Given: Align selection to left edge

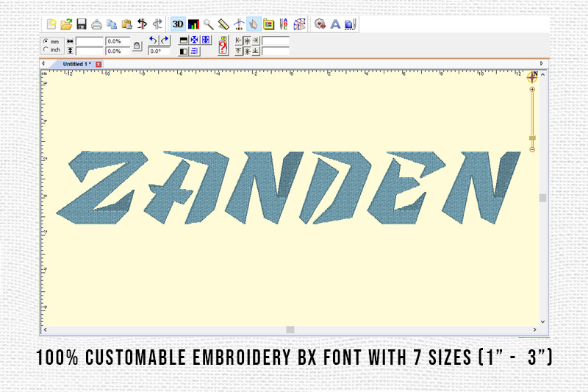Looking at the screenshot, I should [x=239, y=40].
